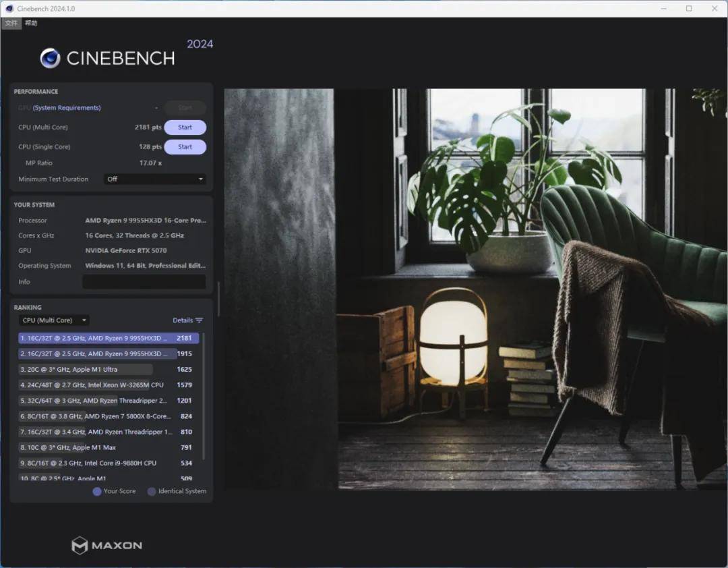Click the ranking list scrollbar
This screenshot has height=568, width=728.
point(204,396)
